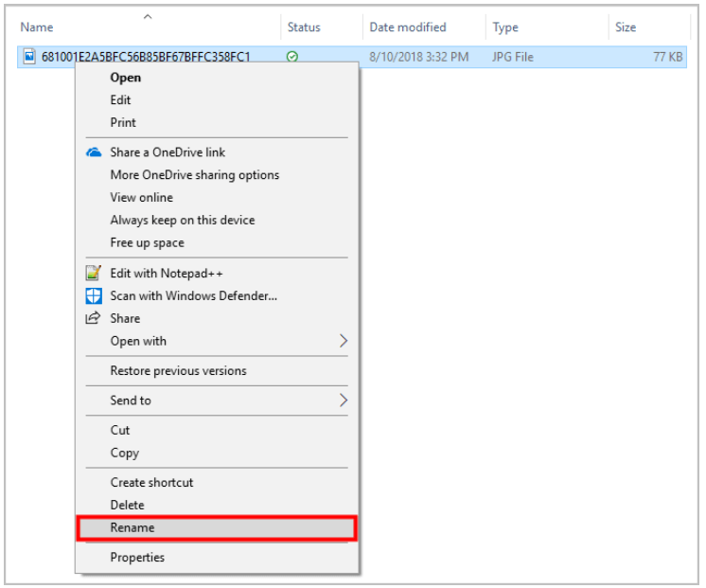Expand the Open with submenu arrow
Viewport: 706px width, 588px height.
(344, 341)
